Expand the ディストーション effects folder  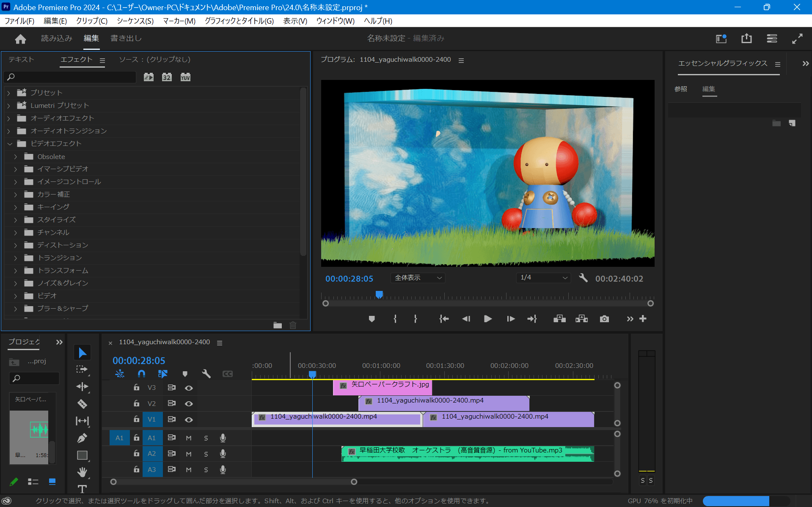point(16,245)
